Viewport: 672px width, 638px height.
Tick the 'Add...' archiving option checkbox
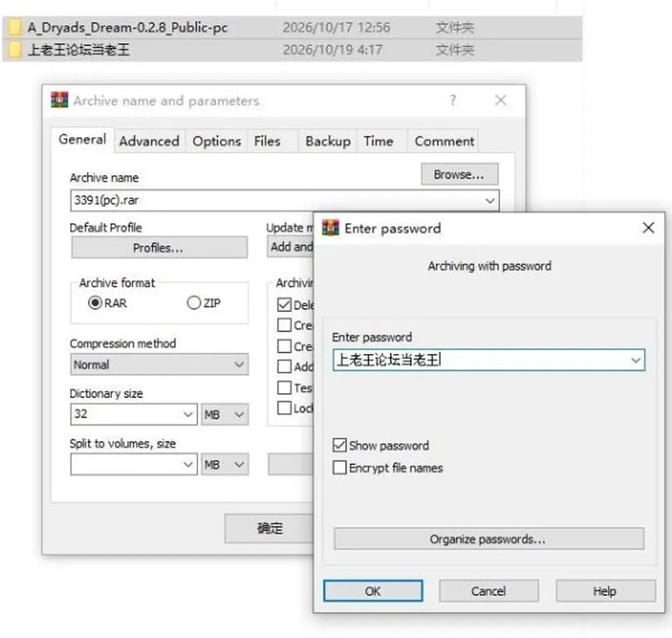(284, 367)
